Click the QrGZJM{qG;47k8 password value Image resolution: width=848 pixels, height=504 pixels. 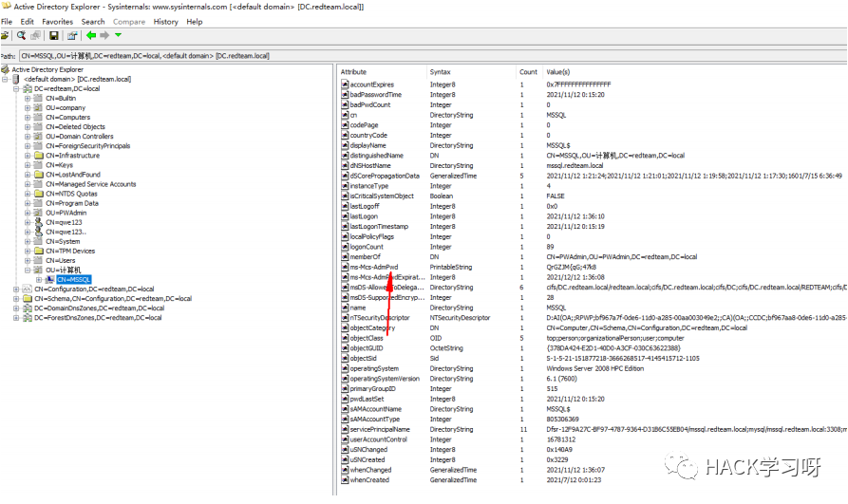pyautogui.click(x=571, y=267)
